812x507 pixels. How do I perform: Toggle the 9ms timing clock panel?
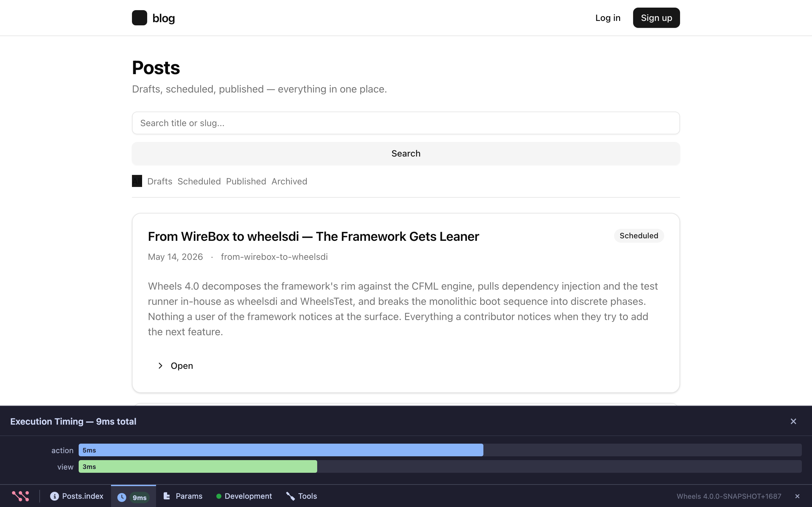[133, 497]
